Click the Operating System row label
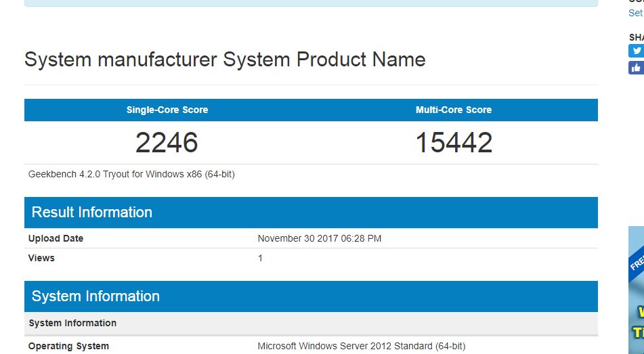 pos(68,346)
